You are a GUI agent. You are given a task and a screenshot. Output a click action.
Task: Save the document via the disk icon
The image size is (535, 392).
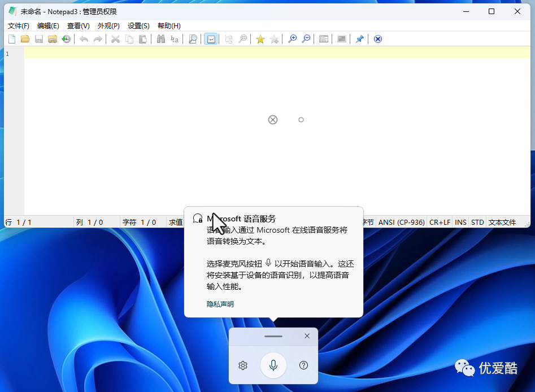click(38, 38)
